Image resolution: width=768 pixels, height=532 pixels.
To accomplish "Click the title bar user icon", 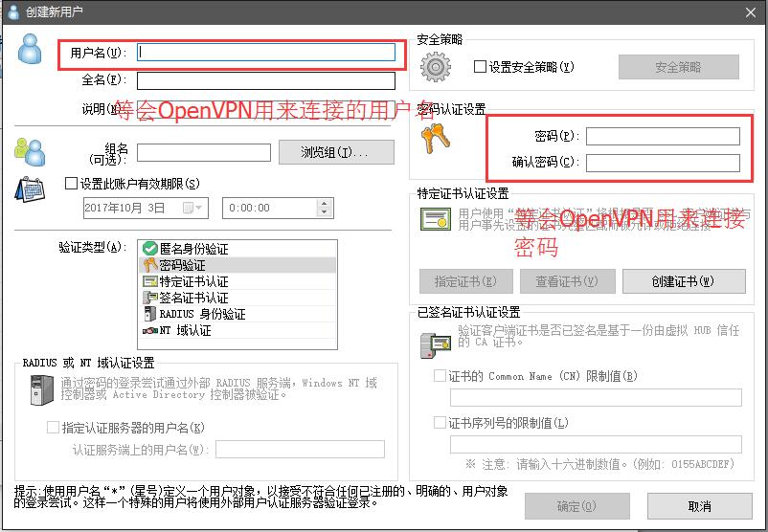I will tap(13, 12).
